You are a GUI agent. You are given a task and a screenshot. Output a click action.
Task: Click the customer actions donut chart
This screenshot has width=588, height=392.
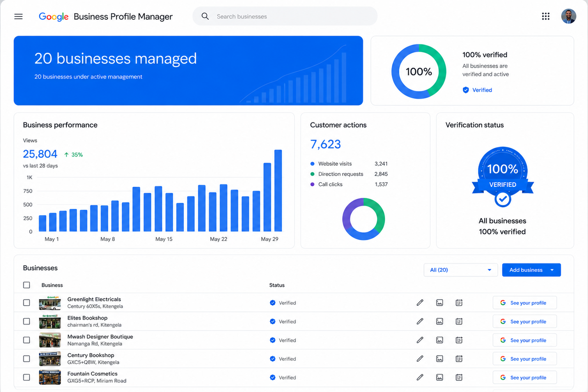(x=363, y=219)
